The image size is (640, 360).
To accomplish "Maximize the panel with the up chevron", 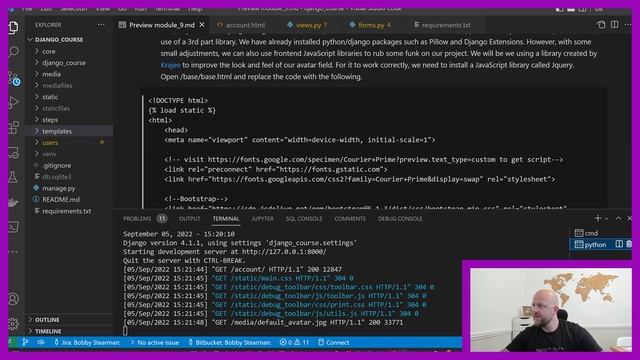I will pos(618,218).
